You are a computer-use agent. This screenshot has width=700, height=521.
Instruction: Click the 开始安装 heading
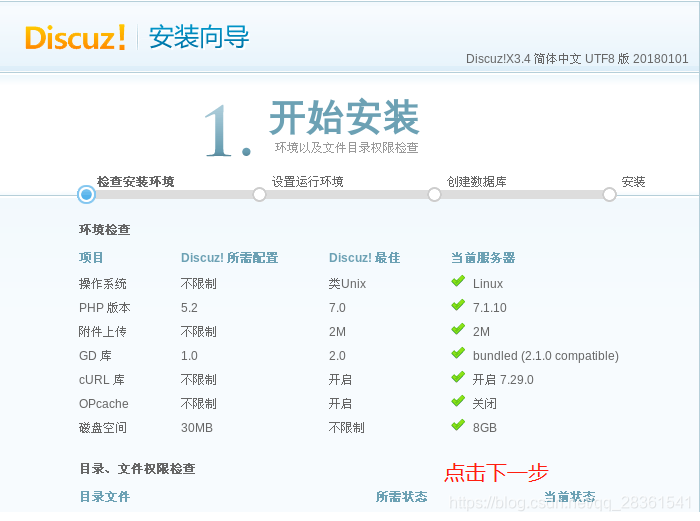tap(344, 117)
